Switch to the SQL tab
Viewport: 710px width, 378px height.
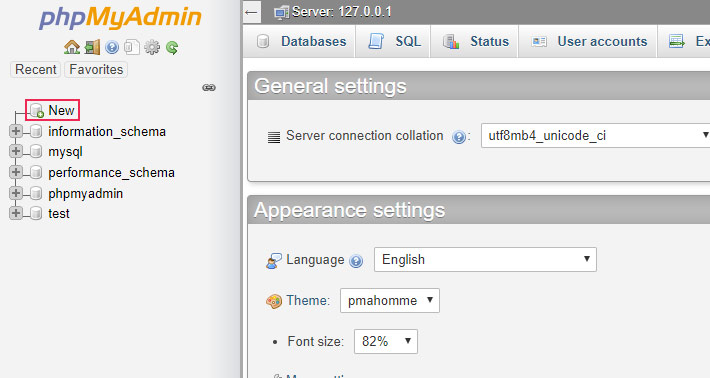(393, 42)
